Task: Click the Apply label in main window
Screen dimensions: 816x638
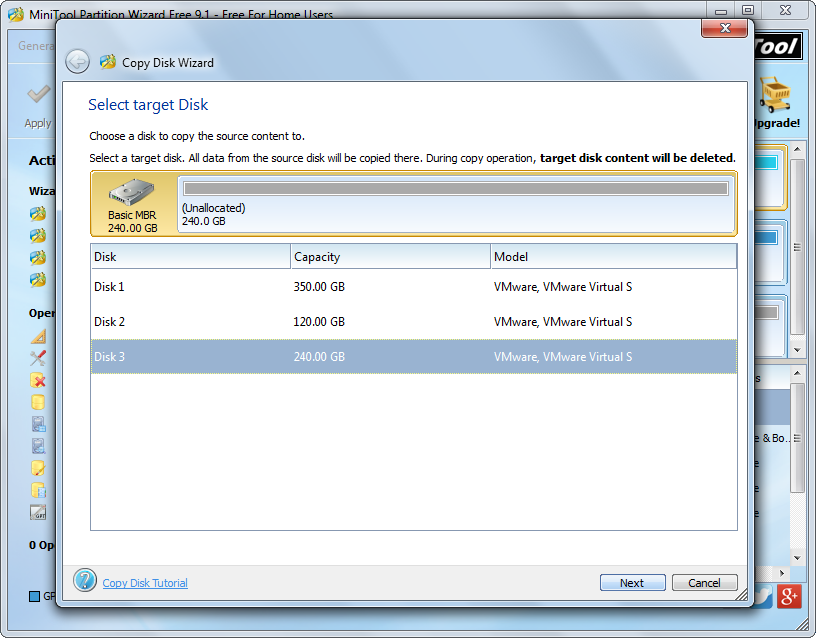Action: point(38,123)
